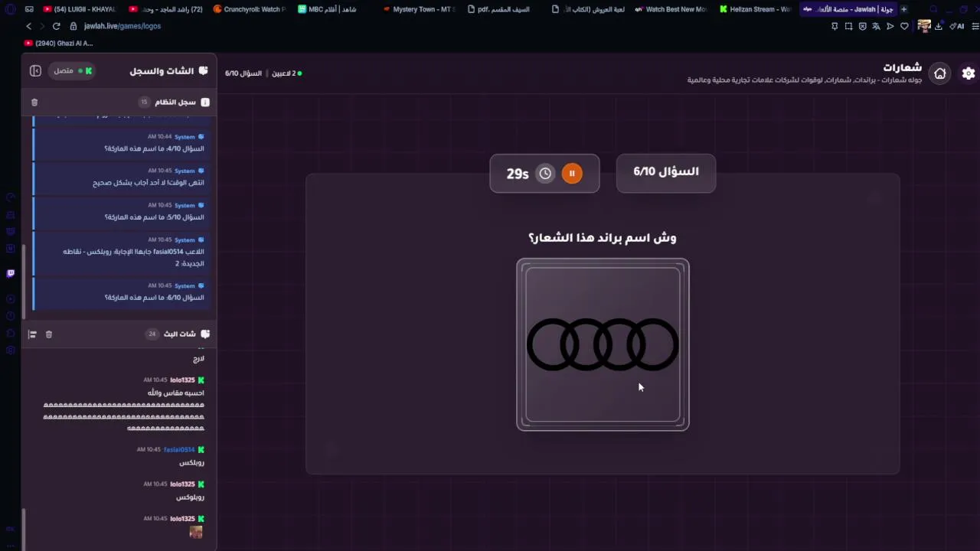Pause the question timer
980x551 pixels.
[x=572, y=174]
